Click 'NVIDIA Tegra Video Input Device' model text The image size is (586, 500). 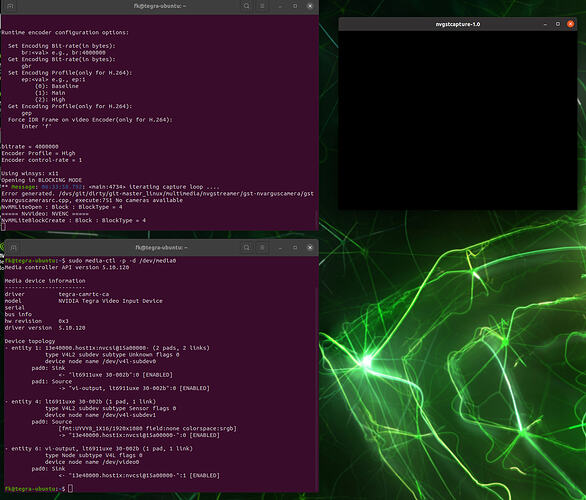(111, 301)
